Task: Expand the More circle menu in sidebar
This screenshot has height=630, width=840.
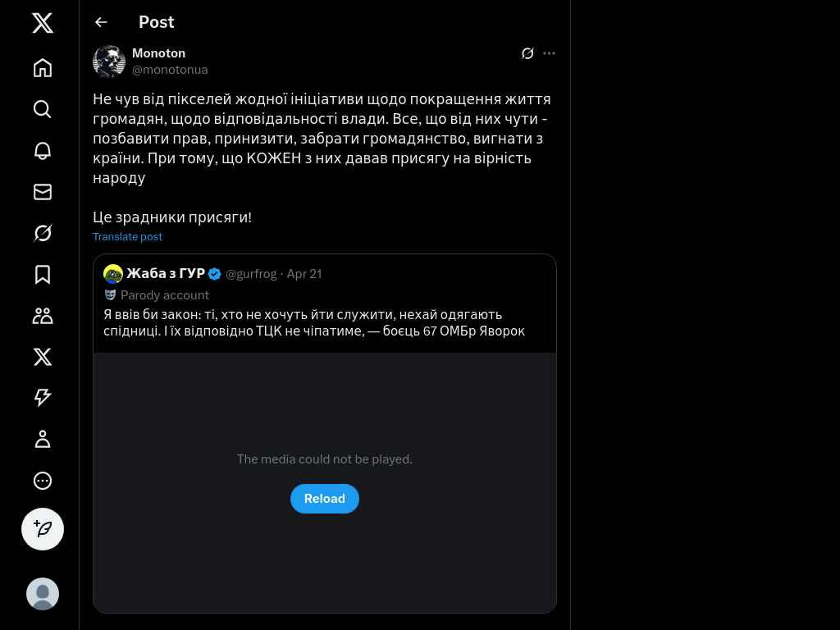Action: (x=43, y=481)
